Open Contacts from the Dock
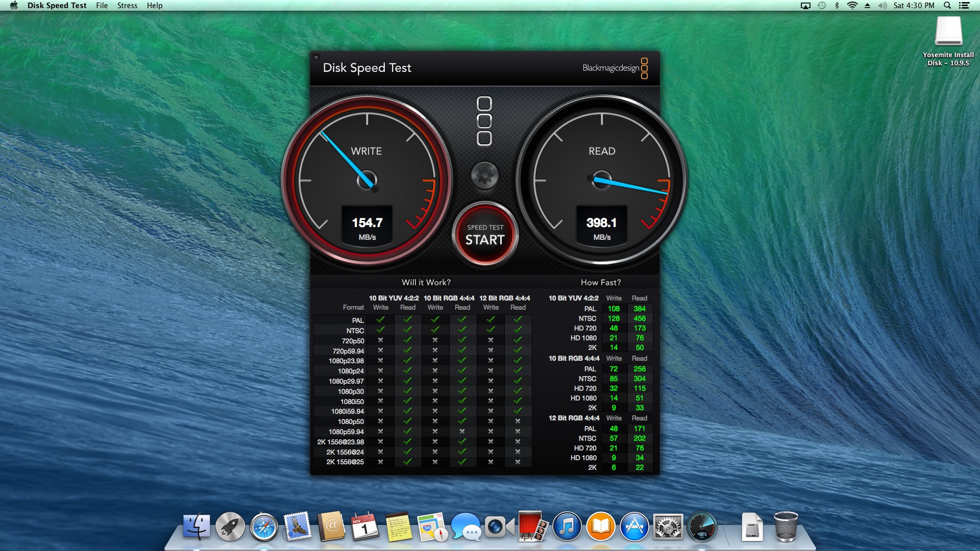Image resolution: width=980 pixels, height=551 pixels. point(331,527)
